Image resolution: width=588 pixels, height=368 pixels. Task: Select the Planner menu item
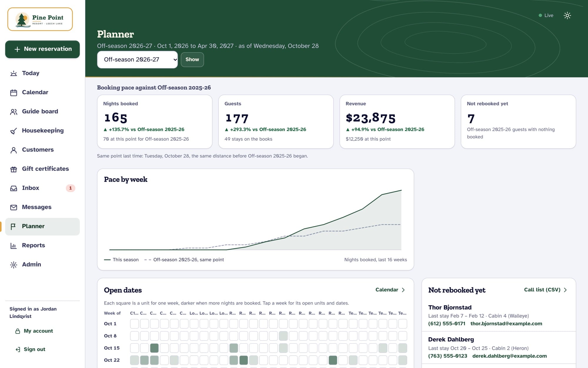(x=42, y=226)
